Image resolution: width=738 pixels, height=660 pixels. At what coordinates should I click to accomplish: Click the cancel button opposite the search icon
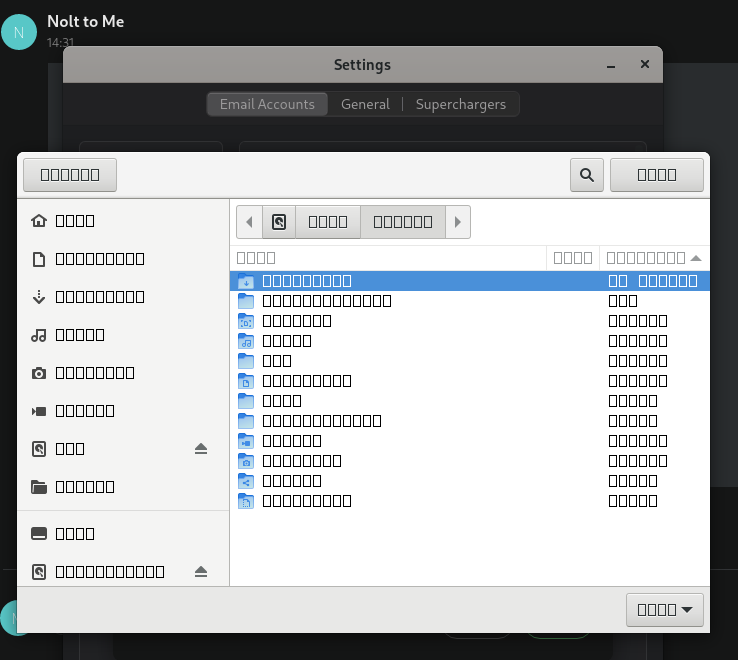(x=70, y=175)
